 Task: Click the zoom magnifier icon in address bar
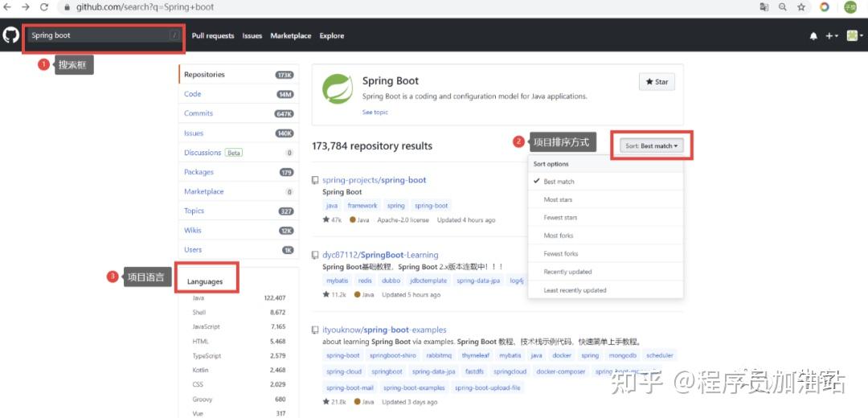[783, 7]
